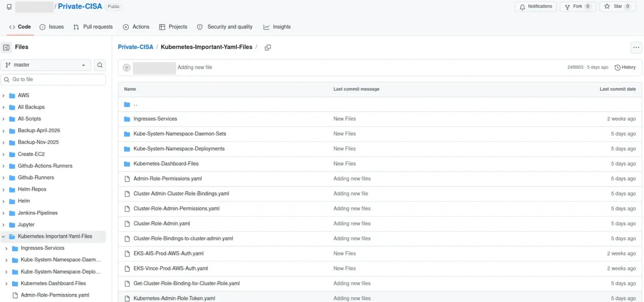Expand the Backup-April-2026 folder chevron
Viewport: 644px width, 302px height.
tap(4, 131)
